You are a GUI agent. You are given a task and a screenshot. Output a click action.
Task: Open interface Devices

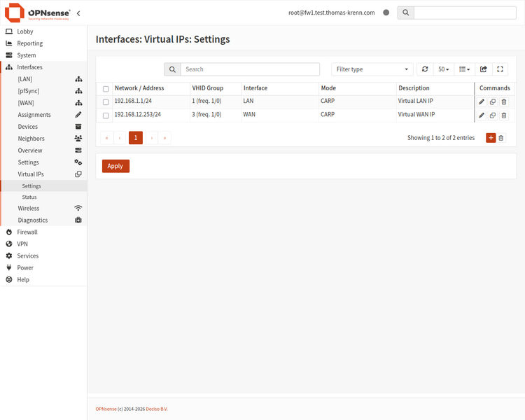(28, 127)
